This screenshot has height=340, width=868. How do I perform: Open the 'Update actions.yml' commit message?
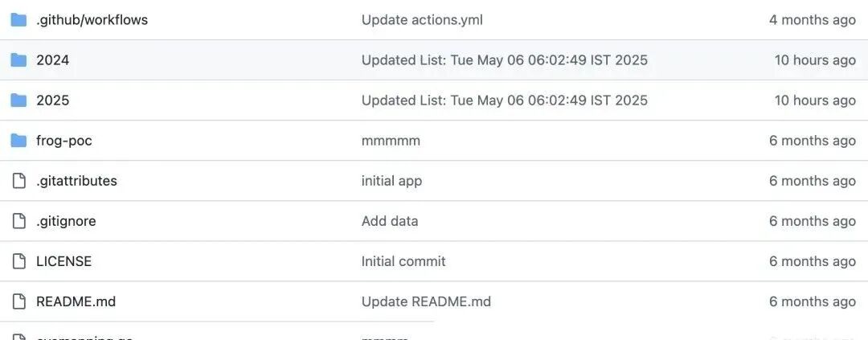(x=422, y=20)
